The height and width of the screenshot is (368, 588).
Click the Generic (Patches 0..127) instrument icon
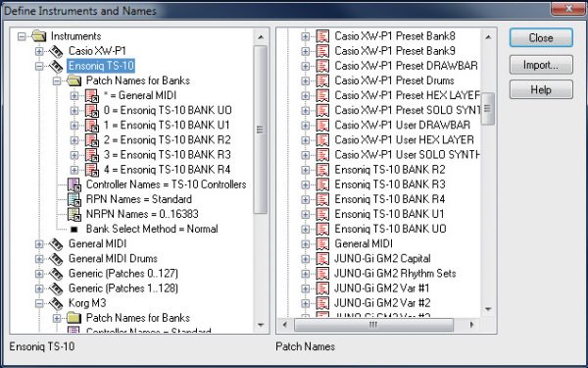click(x=56, y=274)
